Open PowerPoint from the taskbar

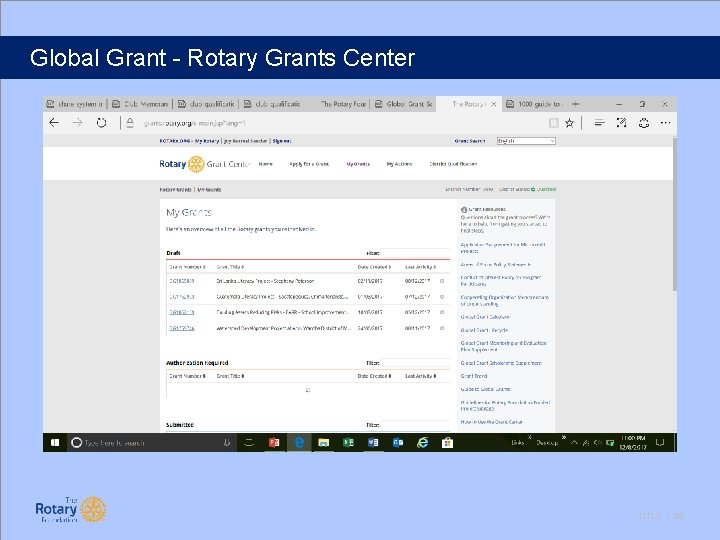[274, 443]
